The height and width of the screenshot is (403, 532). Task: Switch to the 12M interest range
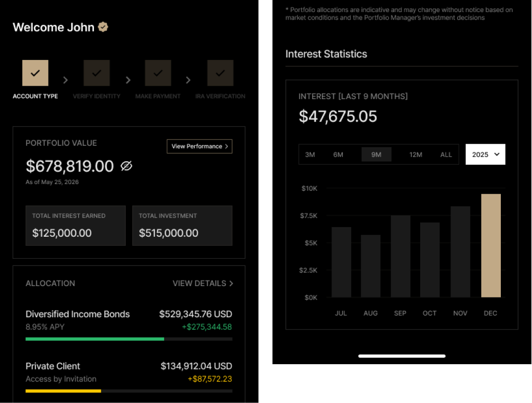click(415, 155)
